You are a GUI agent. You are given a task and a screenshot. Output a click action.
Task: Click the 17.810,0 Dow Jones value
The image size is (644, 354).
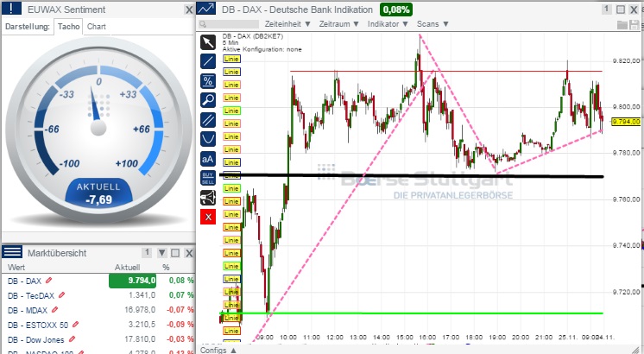click(x=140, y=339)
